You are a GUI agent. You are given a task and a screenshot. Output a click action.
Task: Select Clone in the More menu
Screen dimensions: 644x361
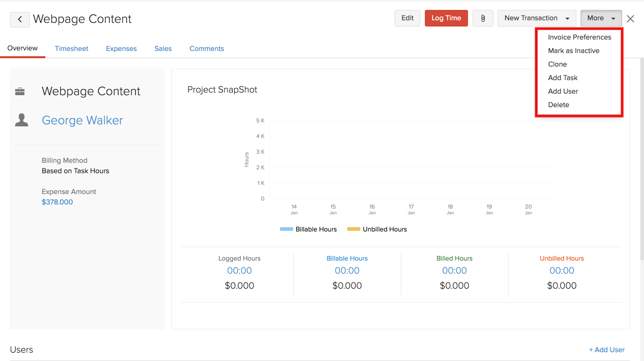point(557,65)
